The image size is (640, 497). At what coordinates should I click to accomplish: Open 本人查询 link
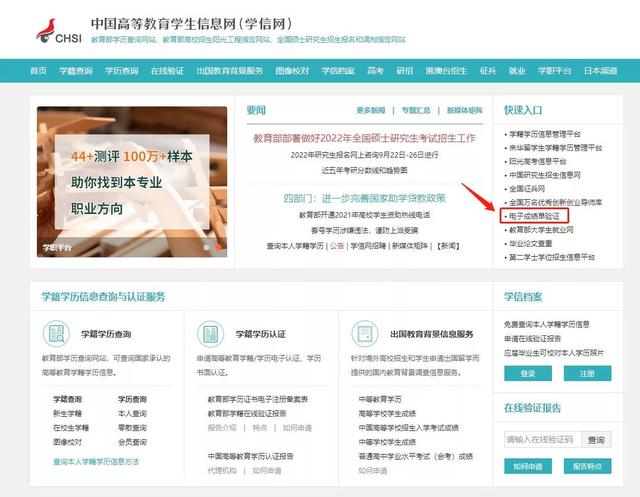(x=132, y=413)
